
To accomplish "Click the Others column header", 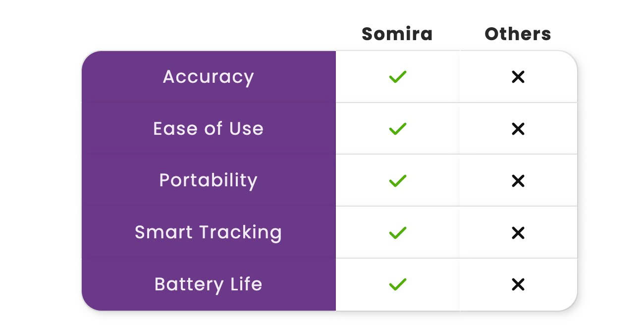I will 518,34.
